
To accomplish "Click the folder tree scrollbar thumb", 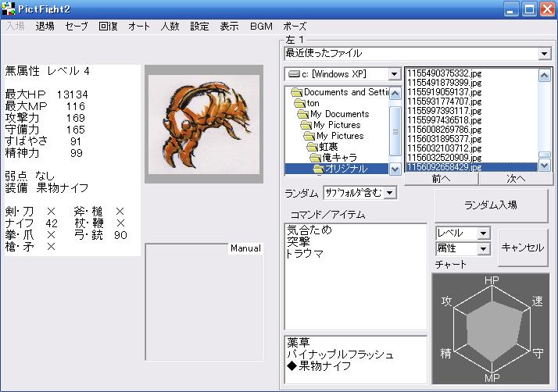I will [395, 131].
